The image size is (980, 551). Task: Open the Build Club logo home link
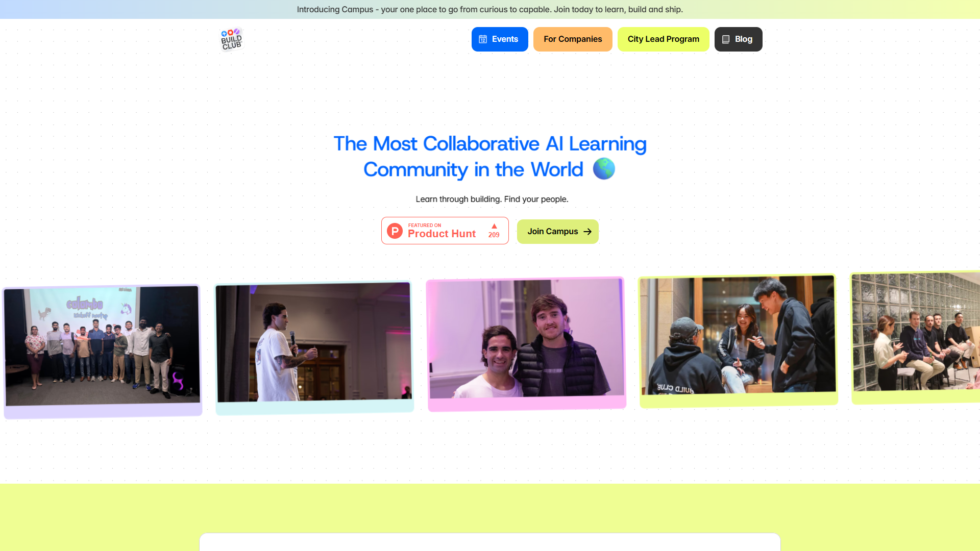[231, 39]
